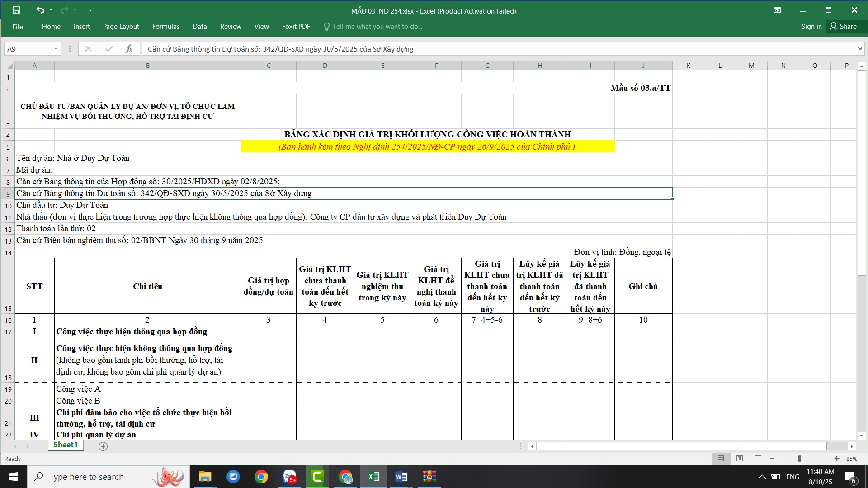Screen dimensions: 868x488
Task: Click the Select All corner triangle
Action: pos(9,66)
